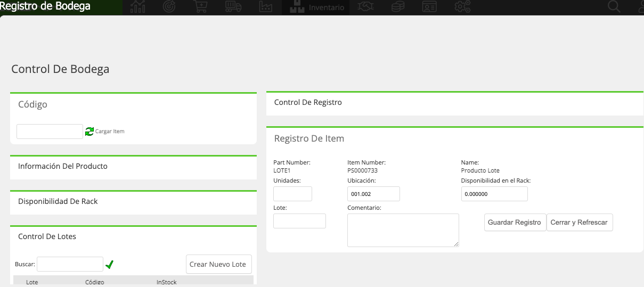Click the Código input field
This screenshot has width=644, height=287.
(50, 132)
